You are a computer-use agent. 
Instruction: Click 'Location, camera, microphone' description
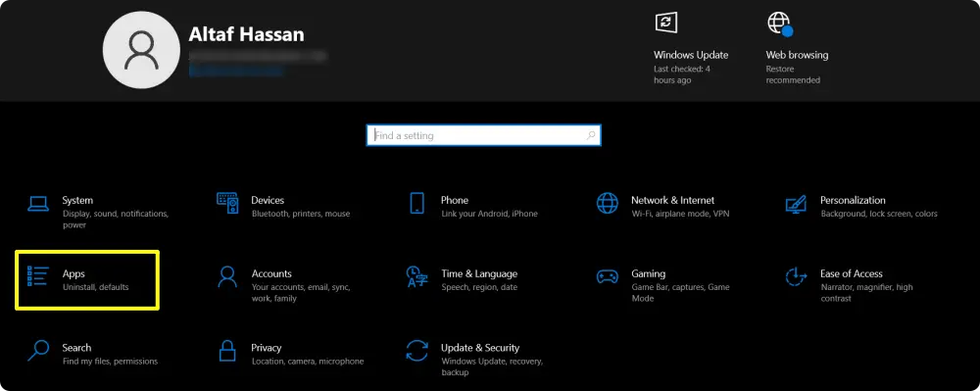pos(308,361)
